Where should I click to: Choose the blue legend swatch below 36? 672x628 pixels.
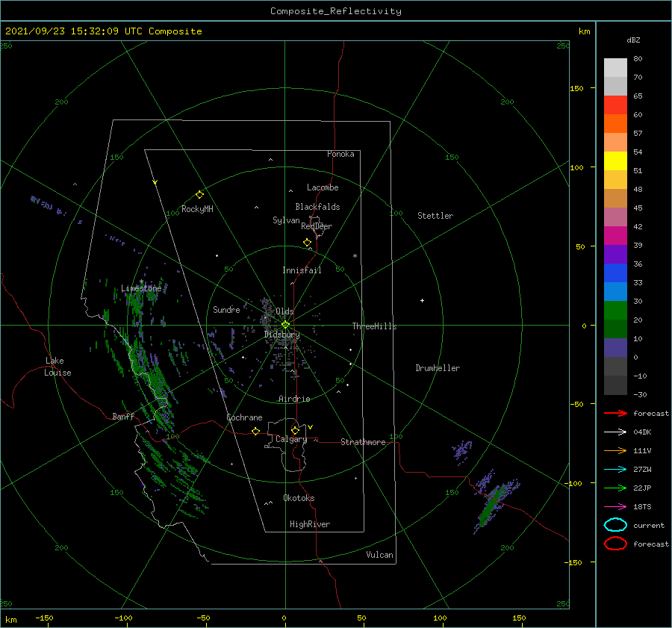point(615,273)
